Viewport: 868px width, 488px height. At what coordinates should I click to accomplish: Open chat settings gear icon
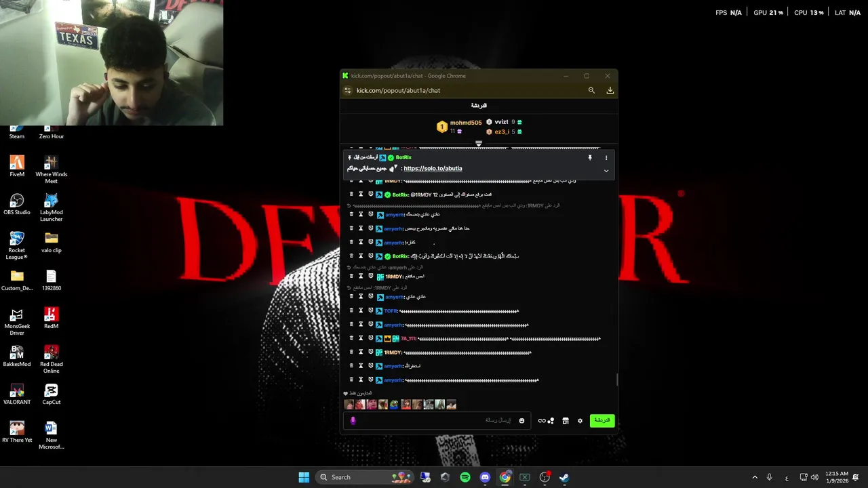click(x=580, y=420)
